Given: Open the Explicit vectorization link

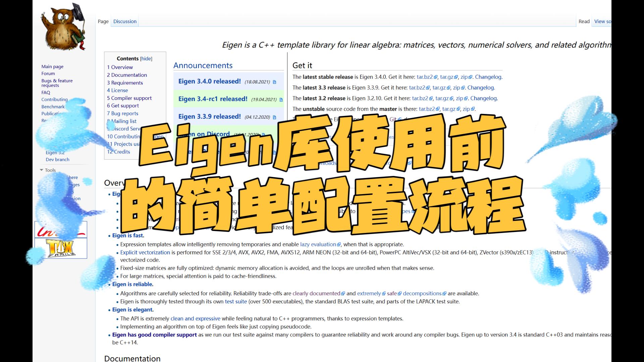Looking at the screenshot, I should tap(145, 253).
